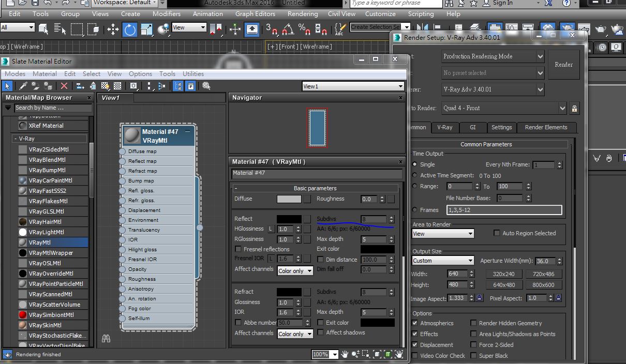This screenshot has width=626, height=364.
Task: Click the Render button
Action: point(563,65)
